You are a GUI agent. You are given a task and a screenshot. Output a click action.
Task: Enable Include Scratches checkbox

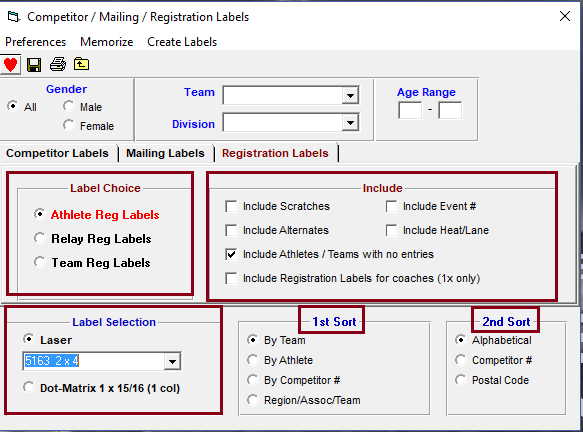pos(231,206)
